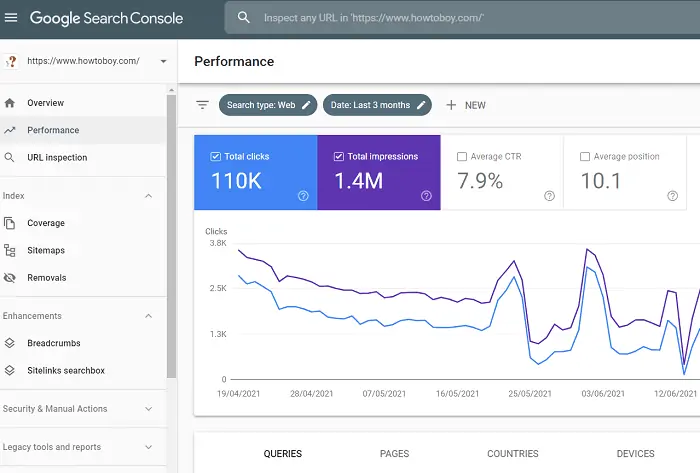Click the Coverage pages icon
The height and width of the screenshot is (473, 700).
9,223
